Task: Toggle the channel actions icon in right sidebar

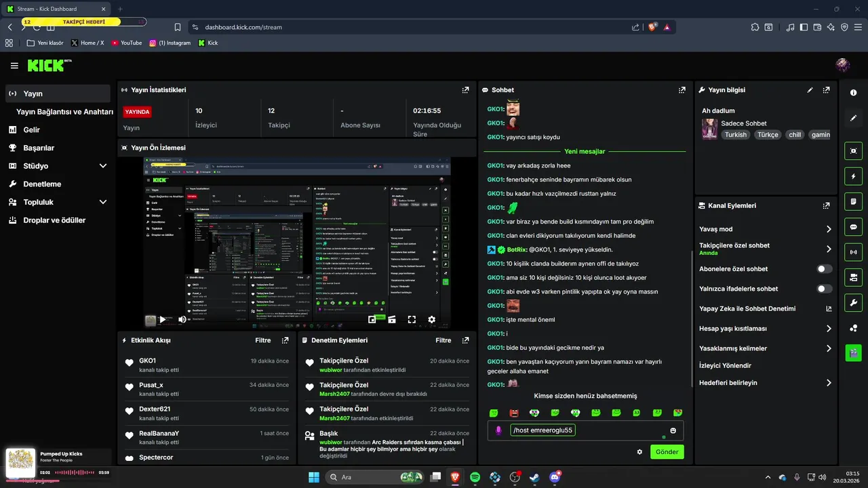Action: [x=853, y=277]
